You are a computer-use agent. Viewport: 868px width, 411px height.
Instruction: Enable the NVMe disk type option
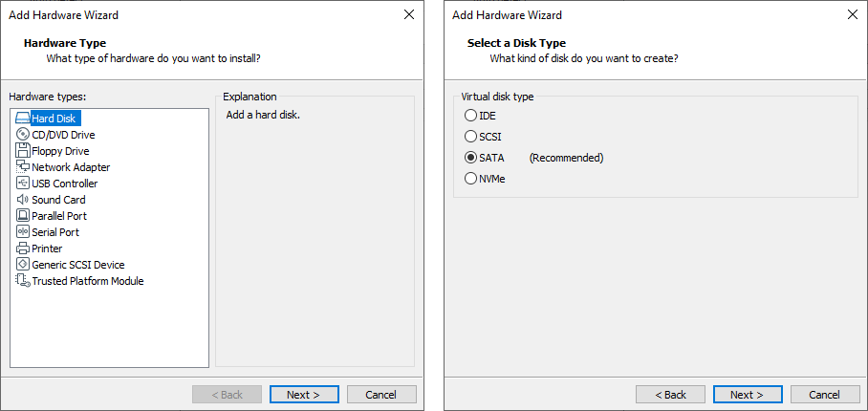pos(470,179)
